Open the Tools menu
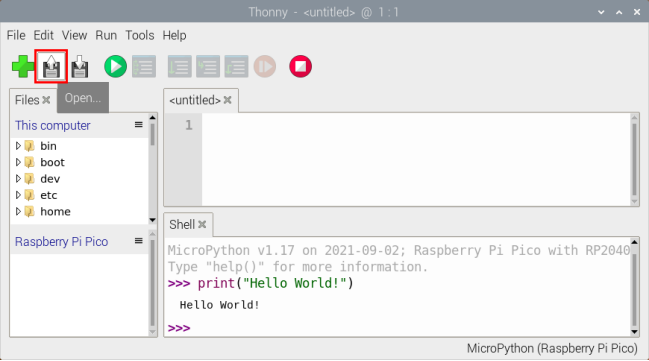649x361 pixels. [140, 35]
